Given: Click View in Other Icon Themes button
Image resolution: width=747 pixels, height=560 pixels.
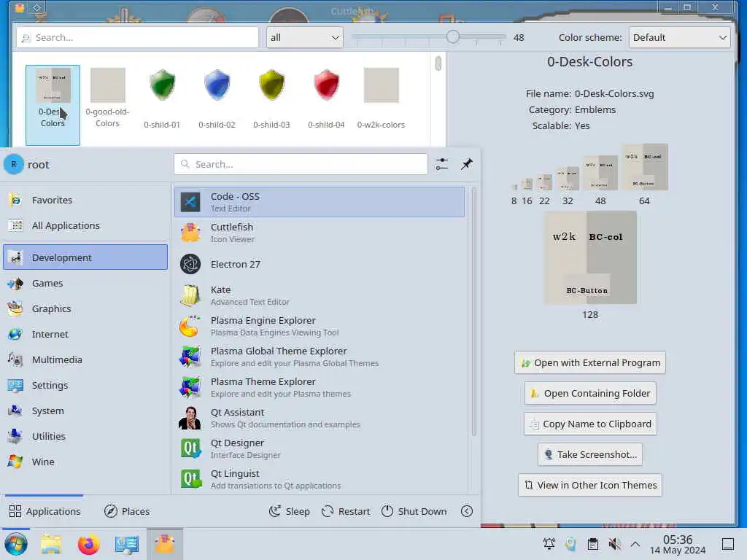Looking at the screenshot, I should tap(589, 485).
